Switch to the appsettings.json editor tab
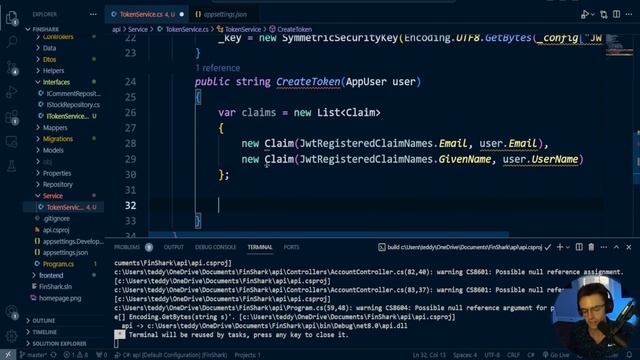Viewport: 640px width, 360px height. point(224,14)
